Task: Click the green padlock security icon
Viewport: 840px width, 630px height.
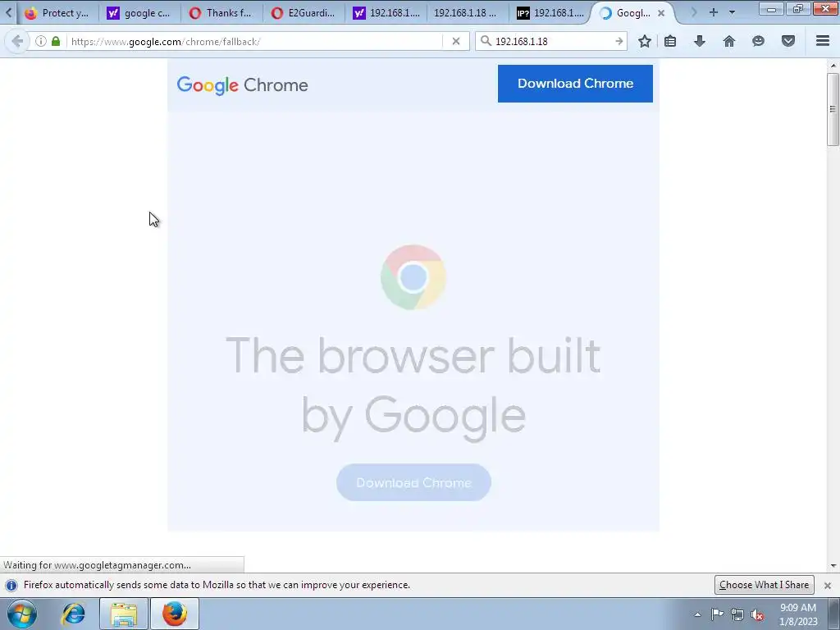Action: tap(56, 41)
